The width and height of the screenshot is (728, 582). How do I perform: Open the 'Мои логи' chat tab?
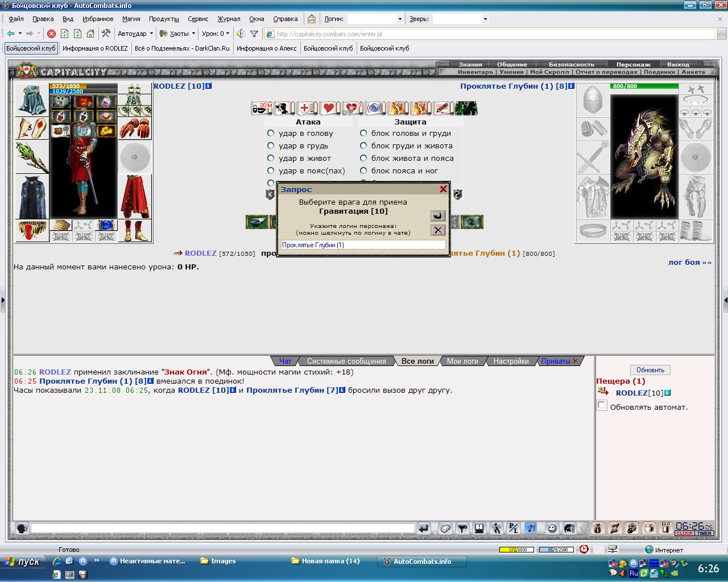(462, 361)
